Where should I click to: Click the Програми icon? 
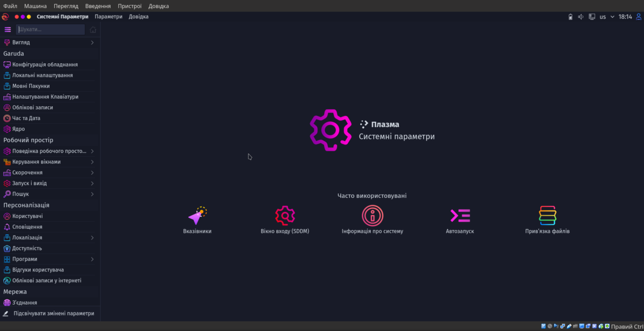click(x=7, y=259)
